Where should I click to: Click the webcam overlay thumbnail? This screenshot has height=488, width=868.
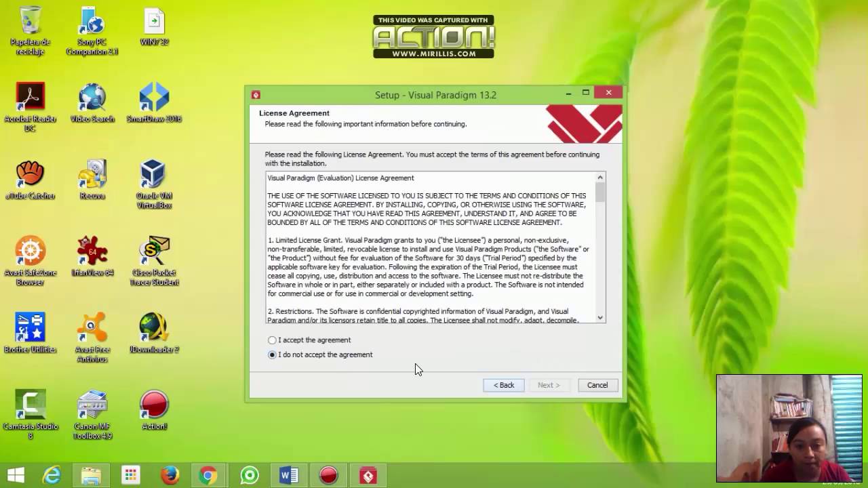click(789, 428)
